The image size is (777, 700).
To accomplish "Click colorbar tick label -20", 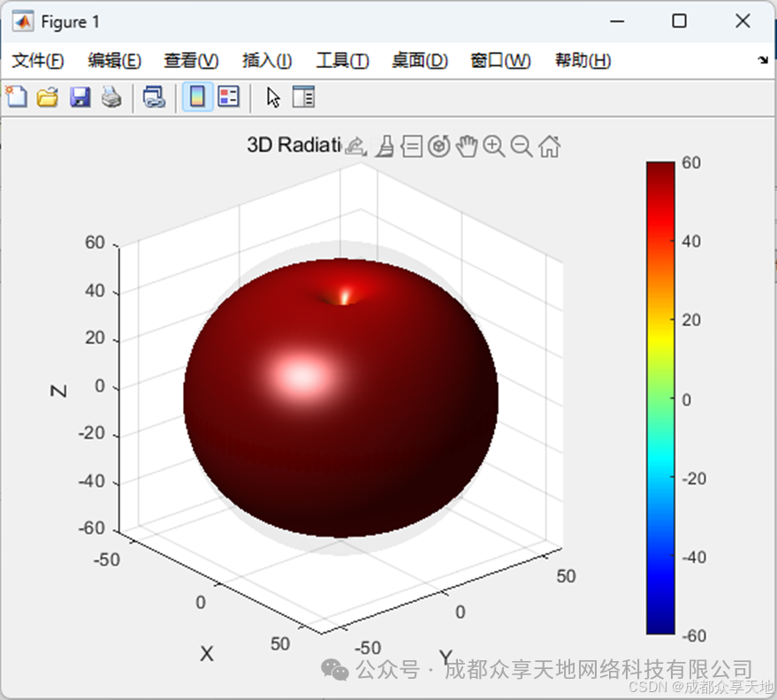I will coord(694,478).
